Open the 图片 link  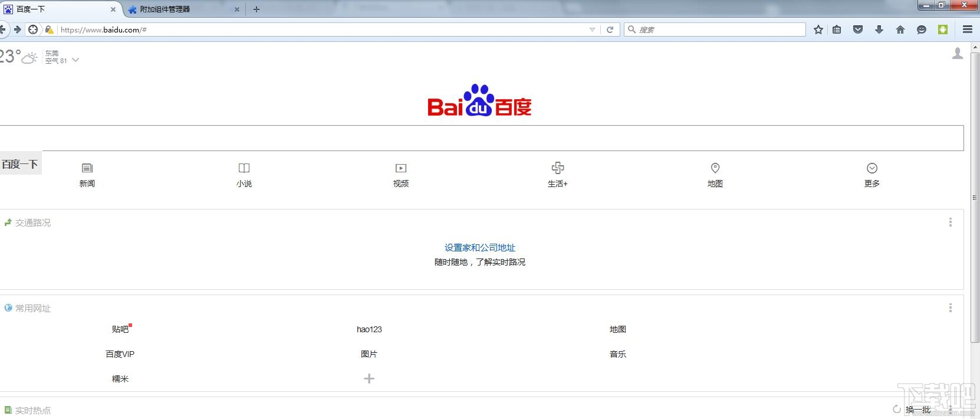(369, 354)
